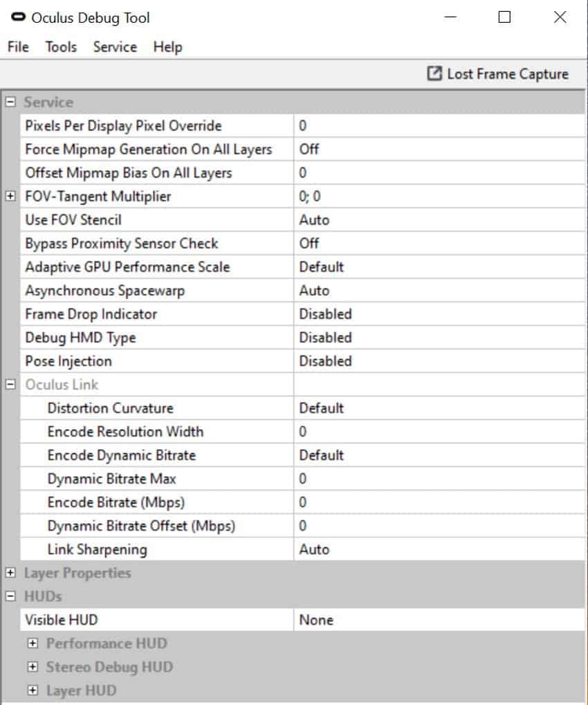Select the Link Sharpening label
Image resolution: width=588 pixels, height=705 pixels.
point(97,549)
